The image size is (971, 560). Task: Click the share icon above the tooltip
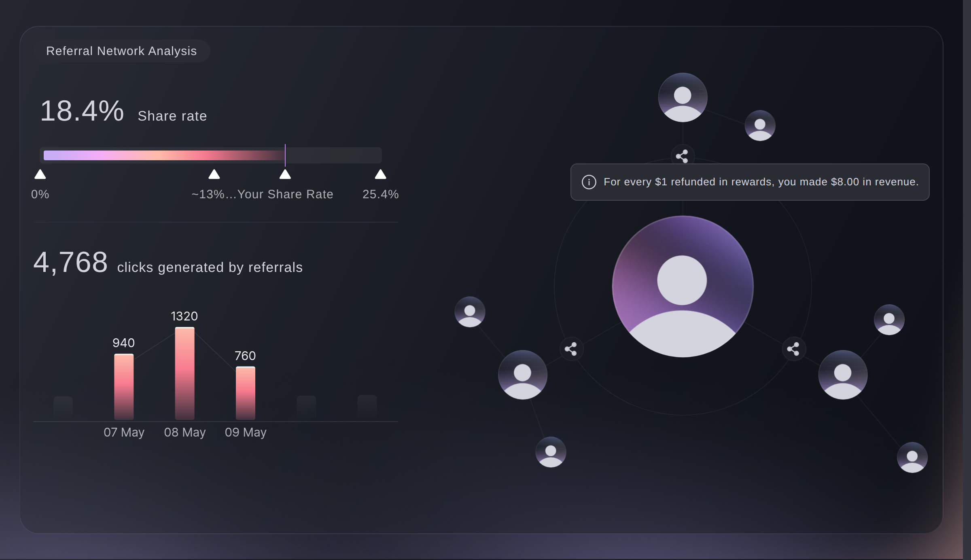pyautogui.click(x=682, y=156)
